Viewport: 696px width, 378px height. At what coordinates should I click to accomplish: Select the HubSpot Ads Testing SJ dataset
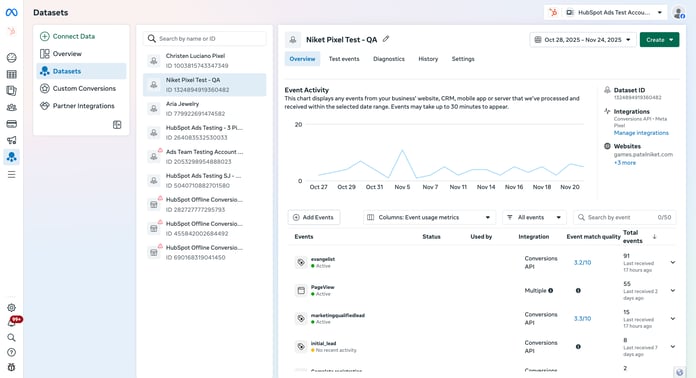(x=205, y=181)
